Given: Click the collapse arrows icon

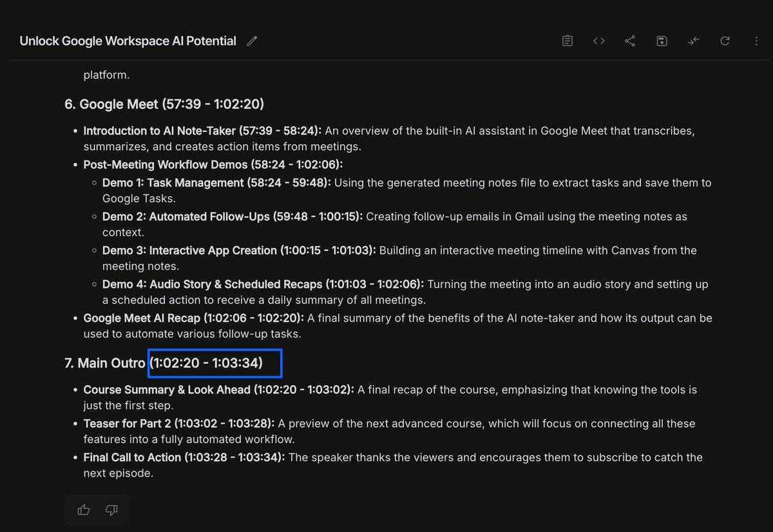Looking at the screenshot, I should (x=693, y=41).
